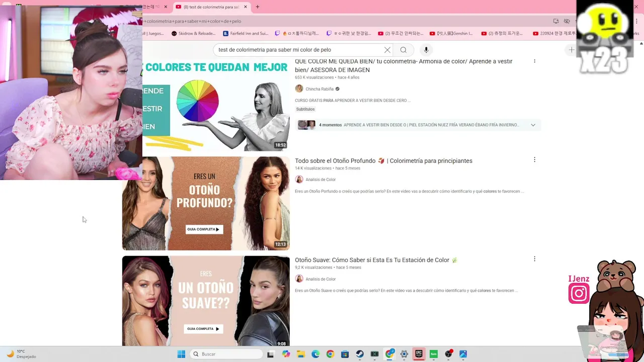This screenshot has height=362, width=644.
Task: Click the crossed-eye icon in address bar
Action: [567, 21]
